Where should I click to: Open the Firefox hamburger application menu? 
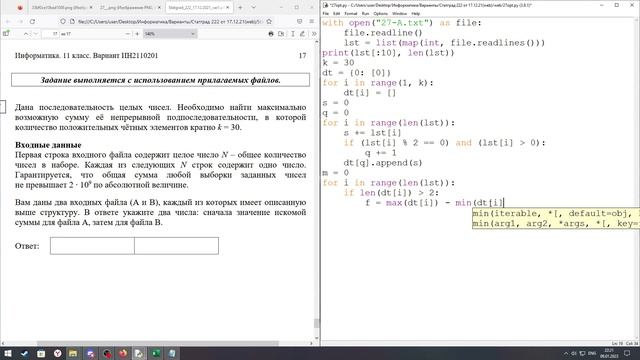311,21
